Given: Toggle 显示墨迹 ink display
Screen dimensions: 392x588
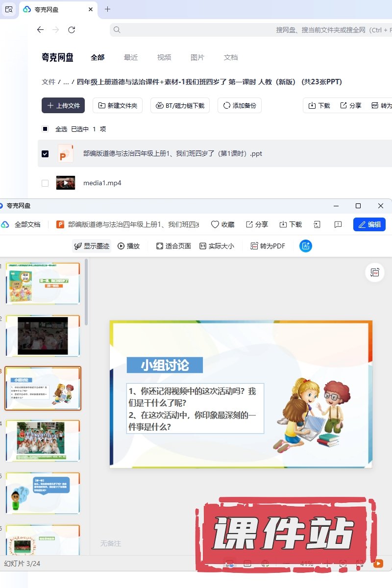Looking at the screenshot, I should [92, 246].
